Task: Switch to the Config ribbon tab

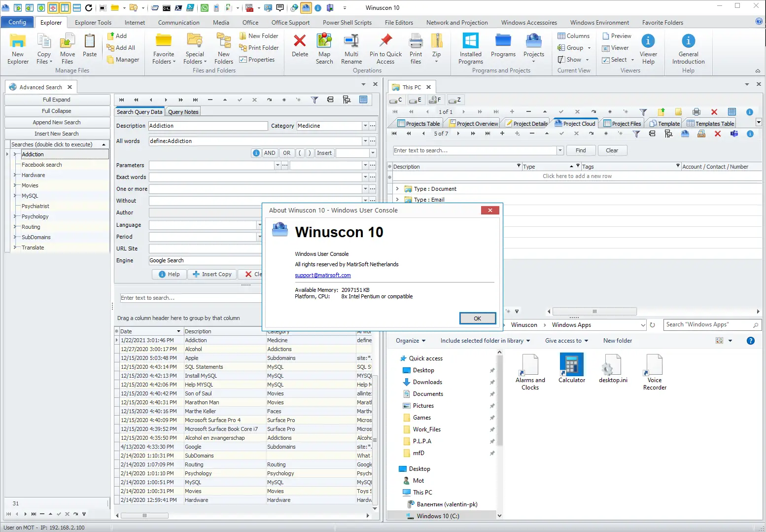Action: tap(17, 22)
